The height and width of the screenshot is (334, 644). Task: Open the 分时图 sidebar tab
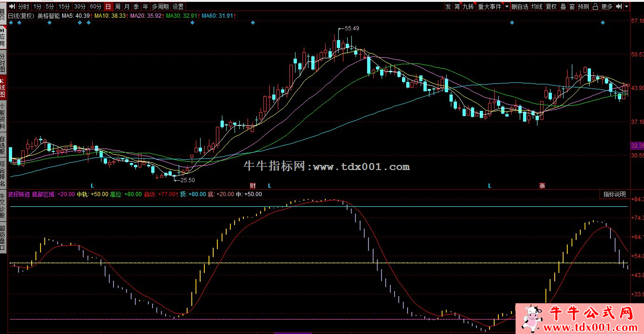click(x=3, y=63)
